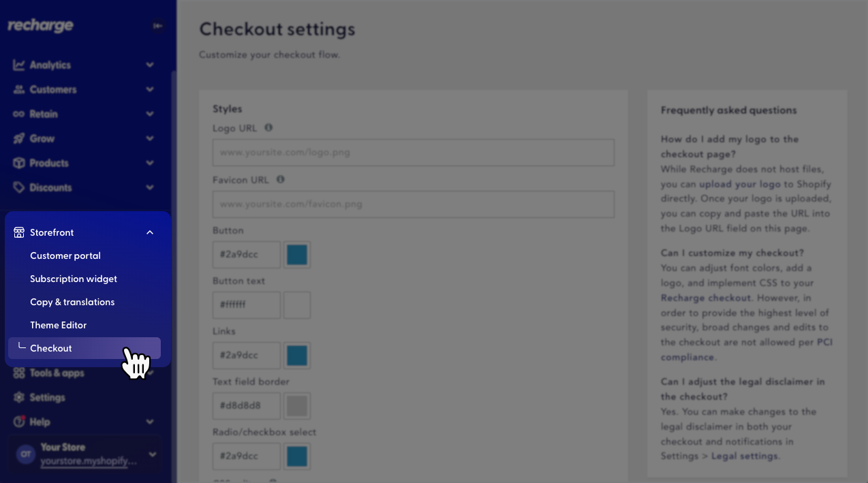Click the Grow rocket icon
The image size is (868, 483).
(x=19, y=139)
